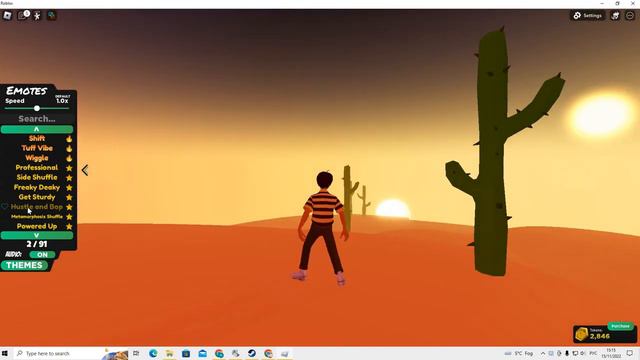The width and height of the screenshot is (640, 360).
Task: Click the flame icon next to Shift
Action: [x=69, y=139]
